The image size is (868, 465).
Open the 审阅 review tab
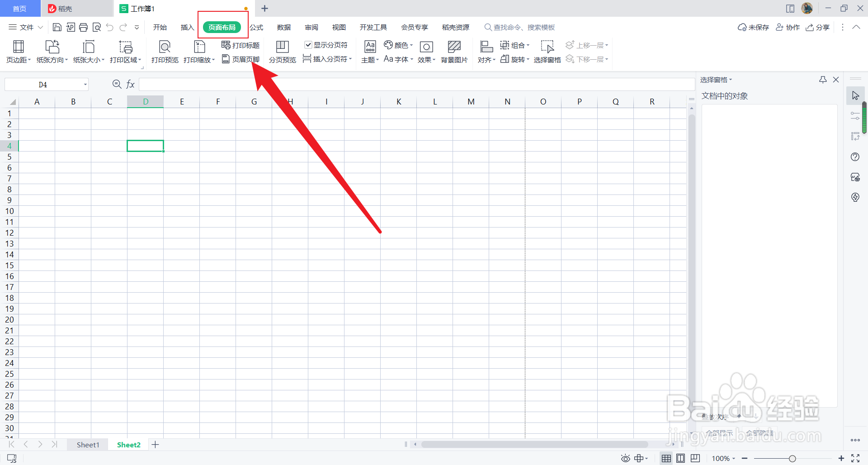pos(311,27)
